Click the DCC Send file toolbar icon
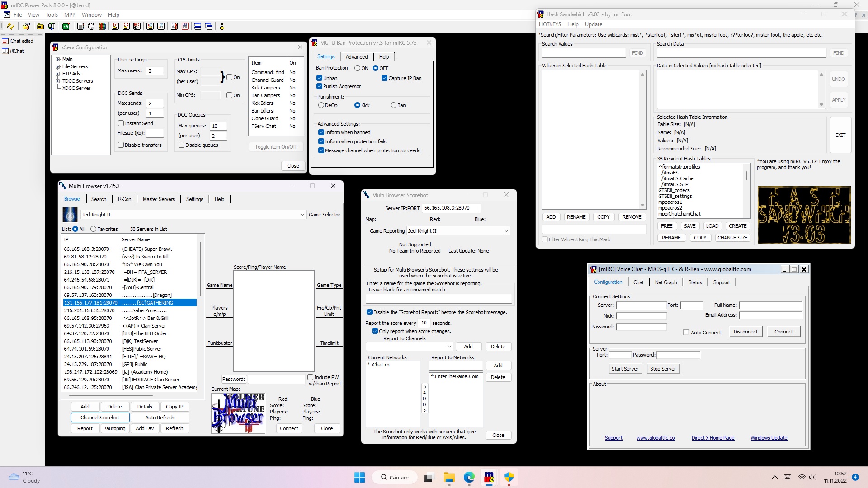 coord(115,26)
